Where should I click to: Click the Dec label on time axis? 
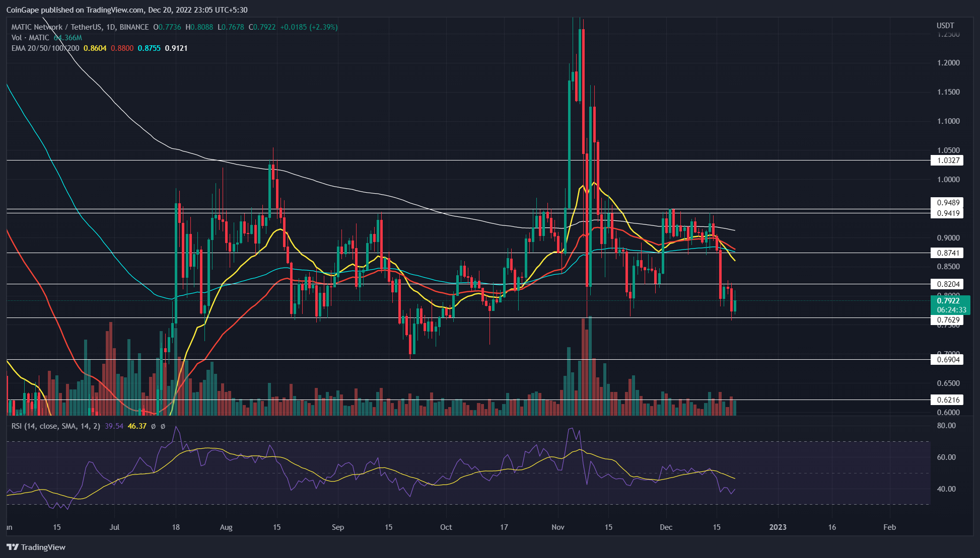click(666, 527)
